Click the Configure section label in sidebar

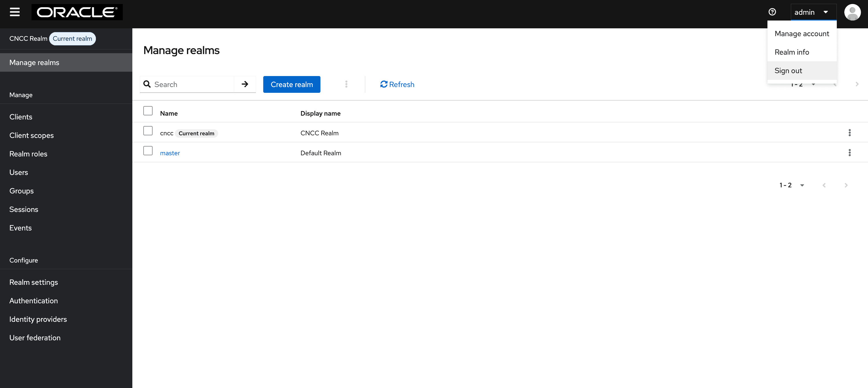[24, 260]
